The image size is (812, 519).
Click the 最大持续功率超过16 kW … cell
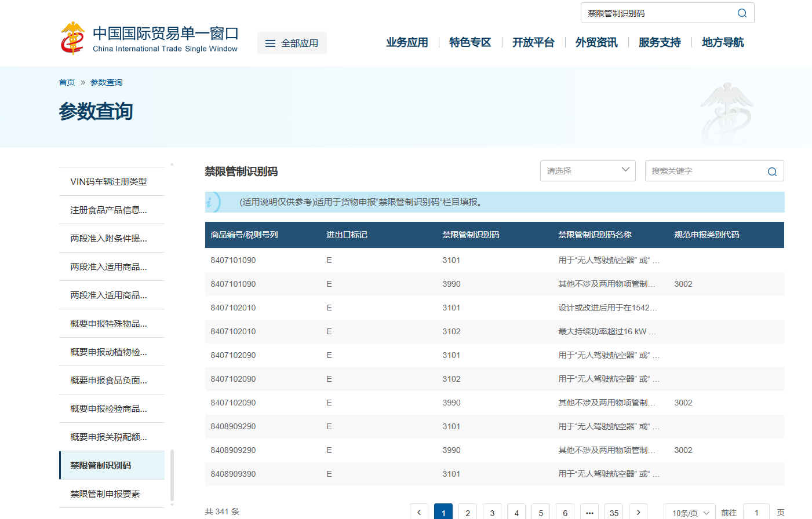click(x=607, y=331)
